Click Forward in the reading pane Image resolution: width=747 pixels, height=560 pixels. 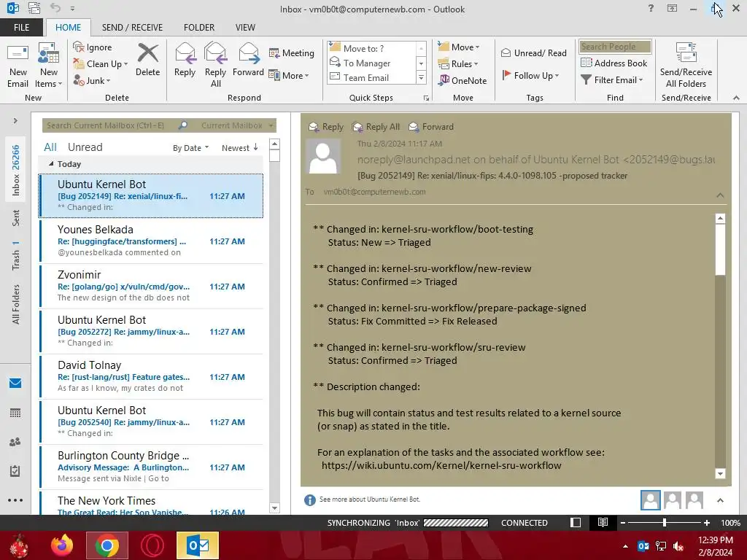click(431, 127)
